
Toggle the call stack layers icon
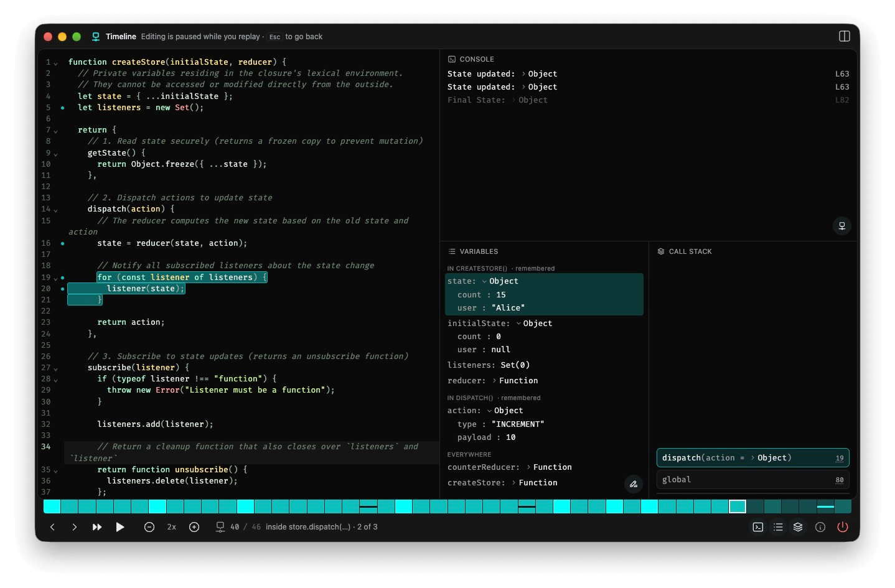click(798, 527)
